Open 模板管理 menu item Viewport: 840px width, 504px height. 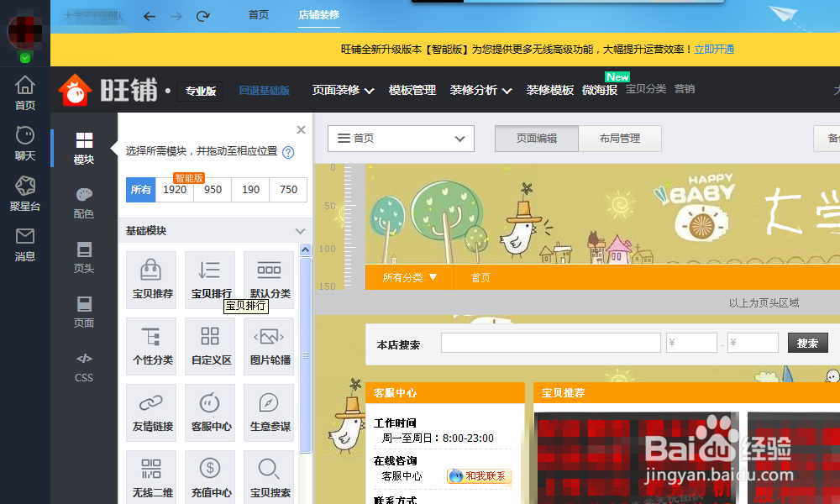pyautogui.click(x=412, y=90)
